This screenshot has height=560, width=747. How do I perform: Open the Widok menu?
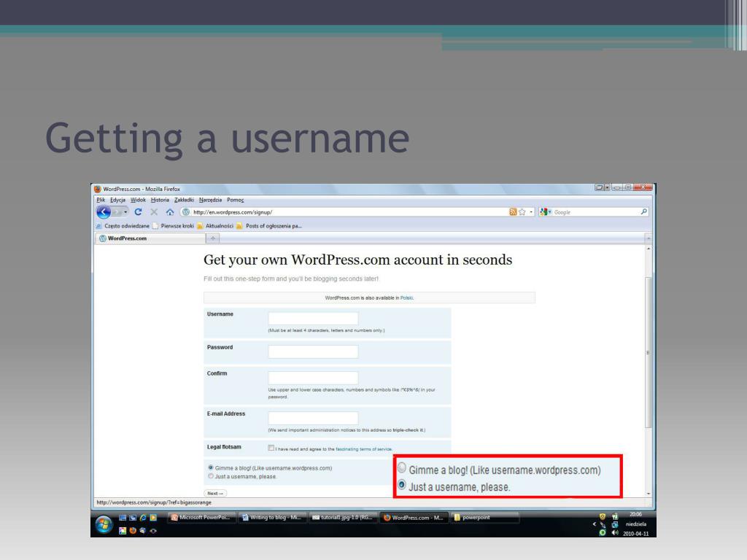point(138,200)
